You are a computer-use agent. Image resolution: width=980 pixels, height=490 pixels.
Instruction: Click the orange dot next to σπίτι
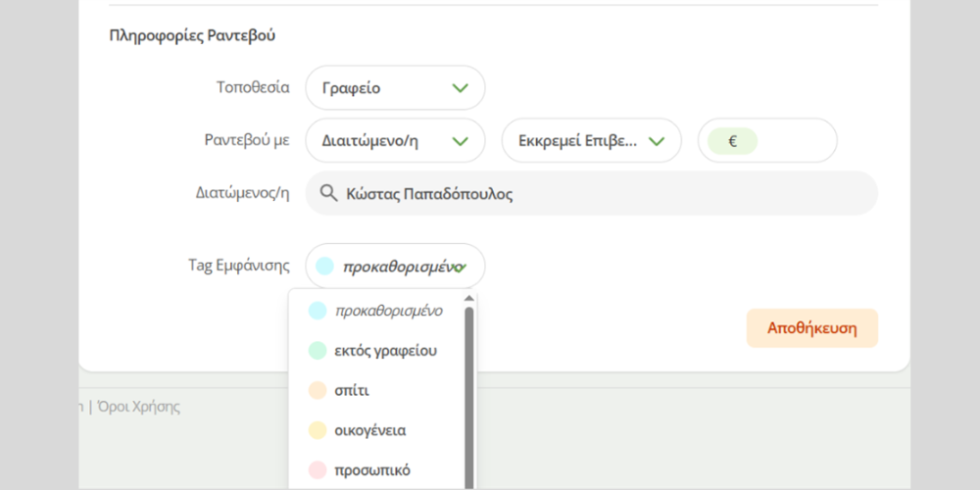coord(317,390)
